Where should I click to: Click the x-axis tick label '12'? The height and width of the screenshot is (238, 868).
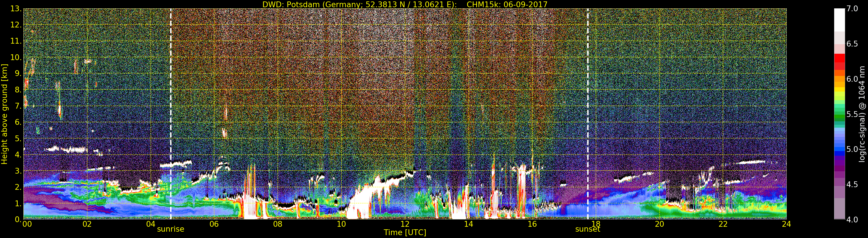pos(405,224)
